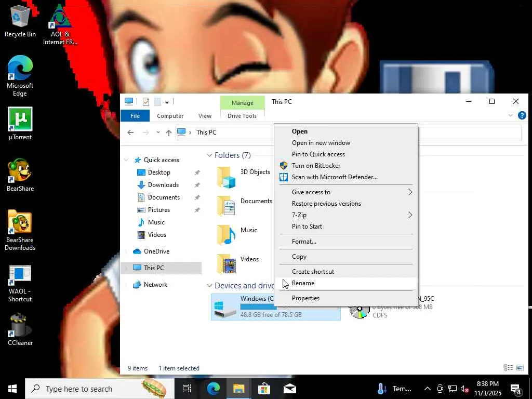Select Documents in the navigation pane
This screenshot has width=532, height=399.
coord(164,197)
